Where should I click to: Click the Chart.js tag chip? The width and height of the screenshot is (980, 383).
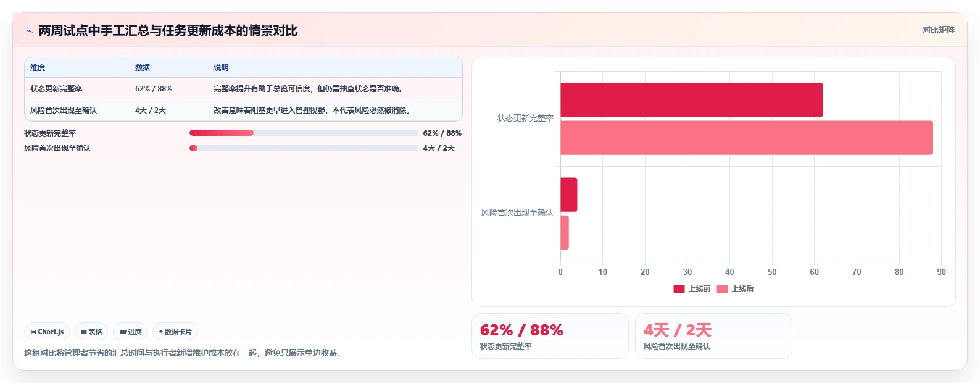click(47, 332)
